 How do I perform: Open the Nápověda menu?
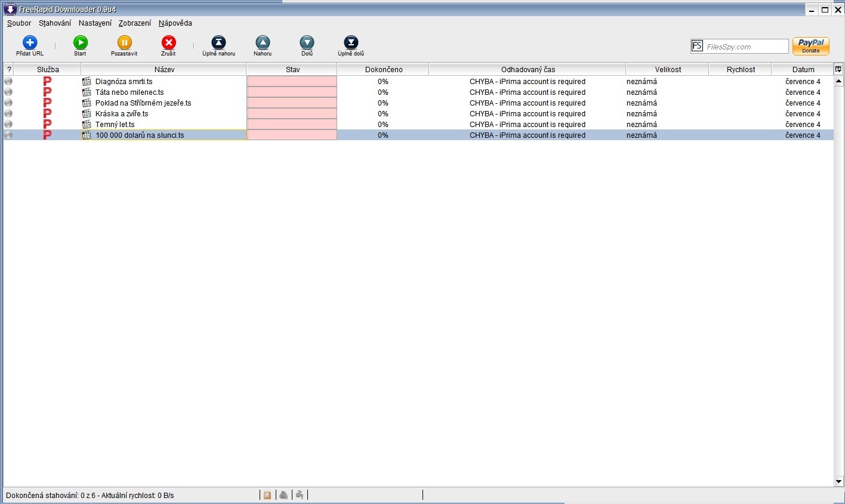coord(175,23)
